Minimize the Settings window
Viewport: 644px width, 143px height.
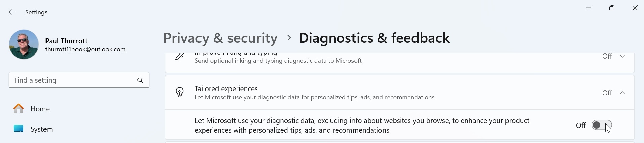tap(589, 8)
